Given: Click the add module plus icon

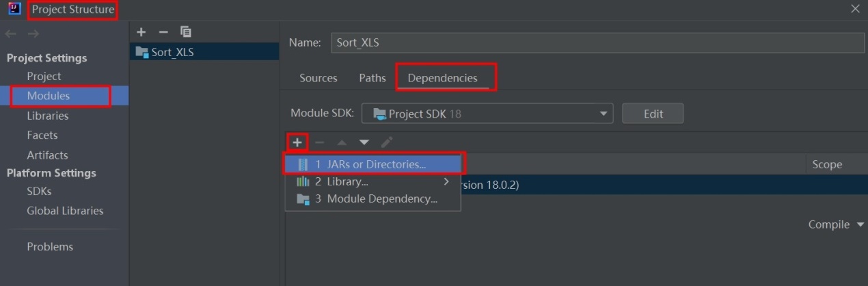Looking at the screenshot, I should 141,32.
